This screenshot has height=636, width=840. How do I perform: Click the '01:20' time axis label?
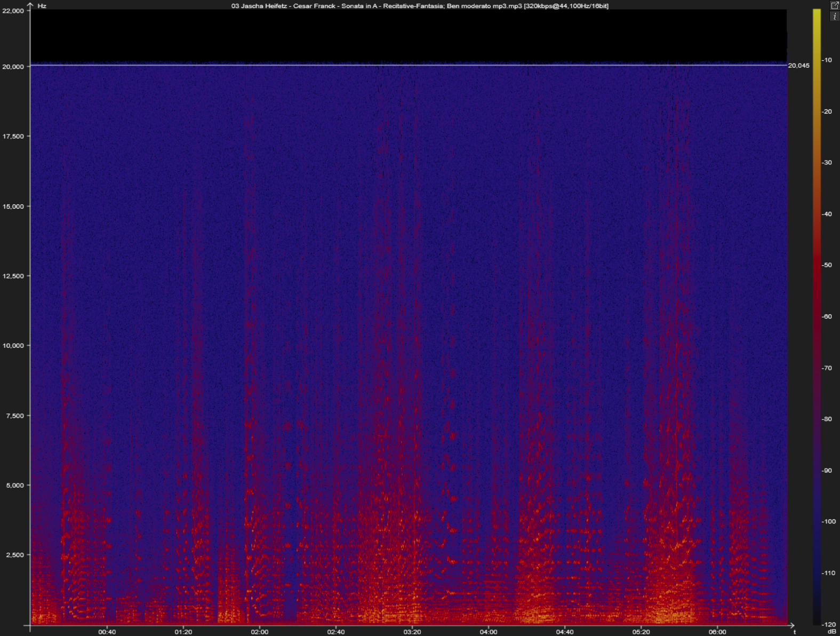183,632
